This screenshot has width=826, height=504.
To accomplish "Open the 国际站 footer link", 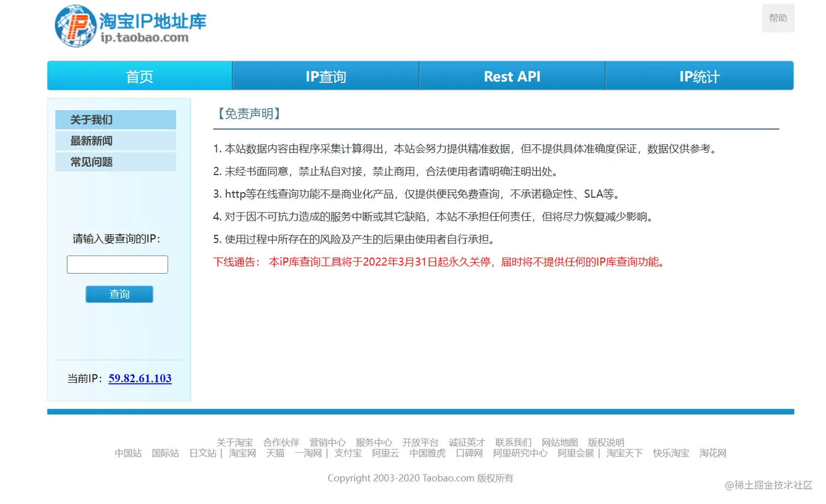I will click(166, 453).
